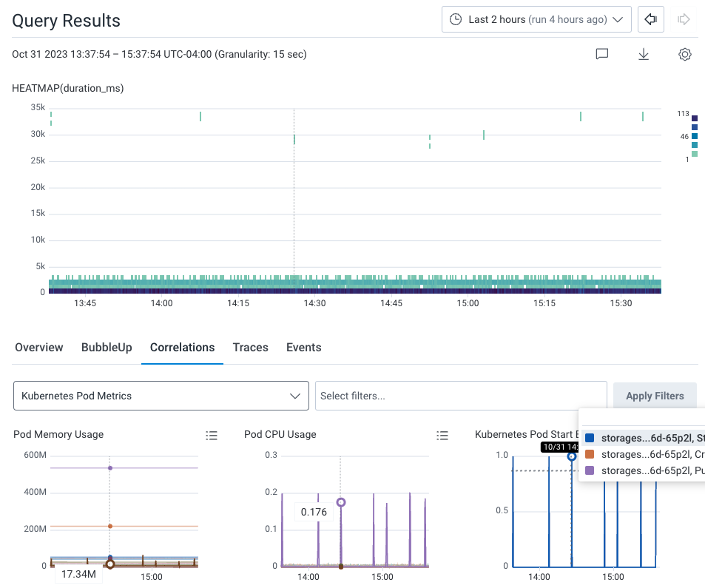Open the query settings gear icon
Viewport: 705px width, 588px height.
[684, 54]
